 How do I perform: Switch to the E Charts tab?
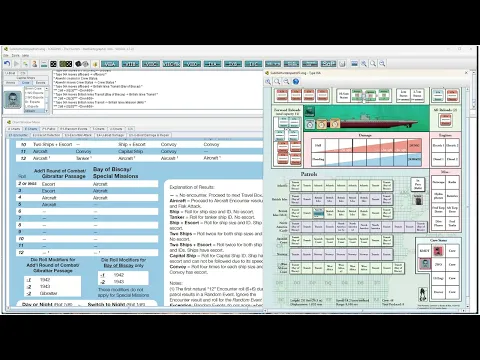[31, 129]
